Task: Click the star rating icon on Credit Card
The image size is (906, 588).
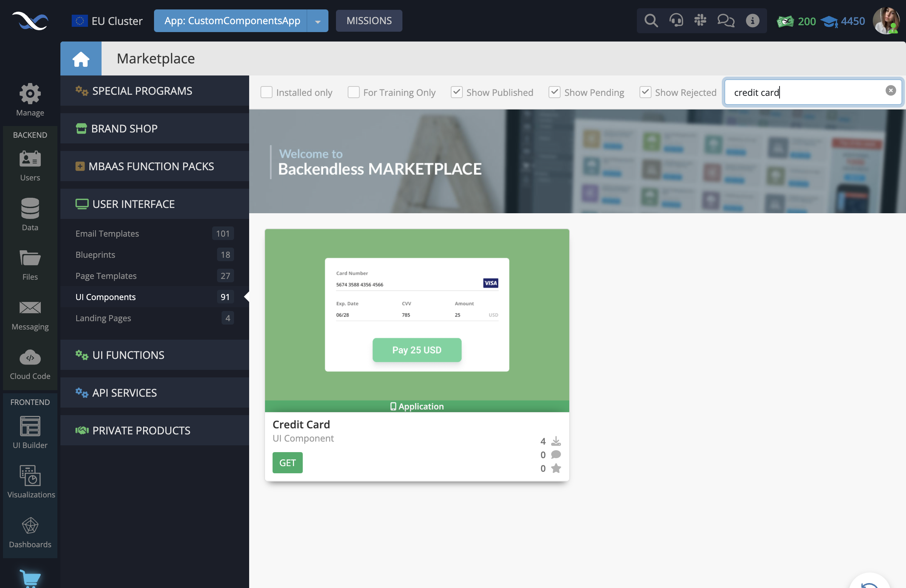Action: click(556, 469)
